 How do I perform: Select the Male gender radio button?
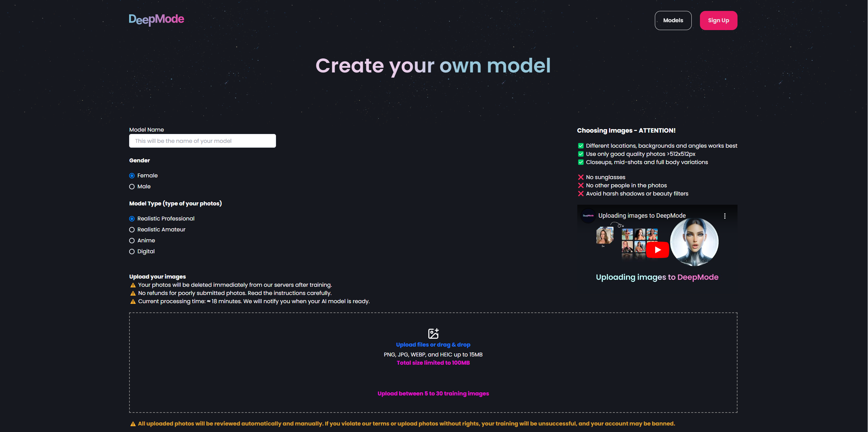[132, 186]
